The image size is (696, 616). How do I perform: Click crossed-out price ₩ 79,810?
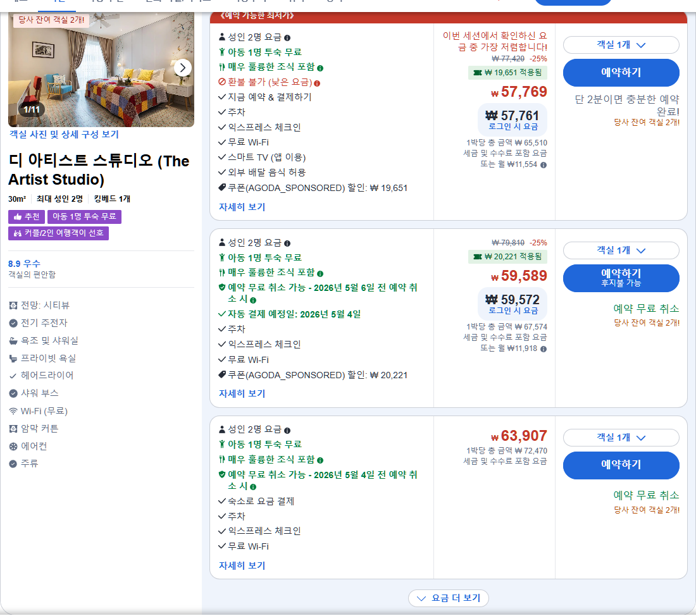click(x=508, y=243)
